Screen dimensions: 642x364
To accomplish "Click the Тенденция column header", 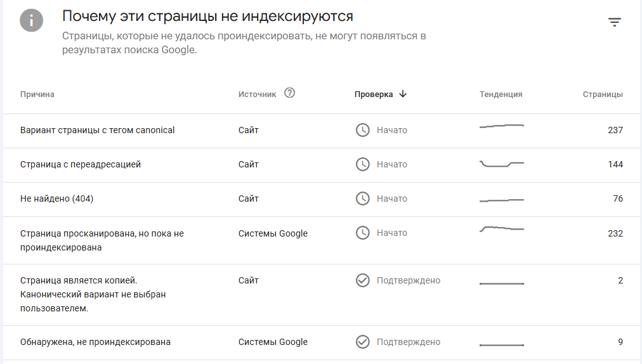I will (501, 94).
